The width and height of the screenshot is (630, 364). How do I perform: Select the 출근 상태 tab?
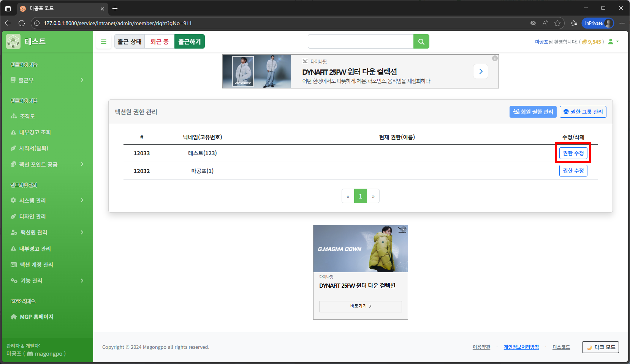coord(129,41)
